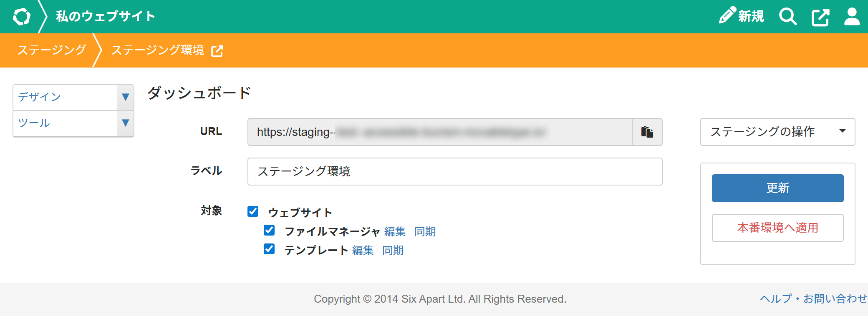Viewport: 868px width, 316px height.
Task: Click 編集 link next to テンプレート
Action: [363, 250]
